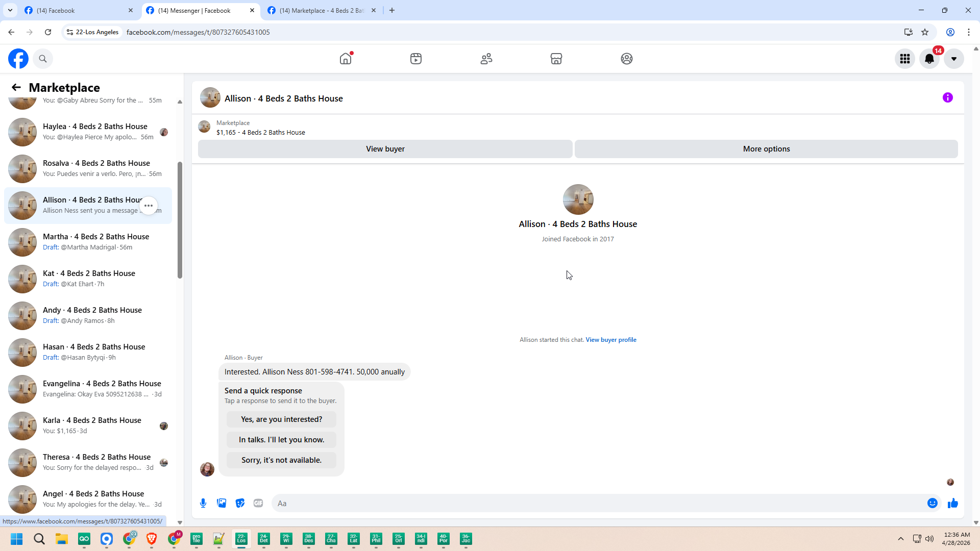This screenshot has width=980, height=551.
Task: Send quick response 'Sorry, it's not available.'
Action: pos(282,460)
